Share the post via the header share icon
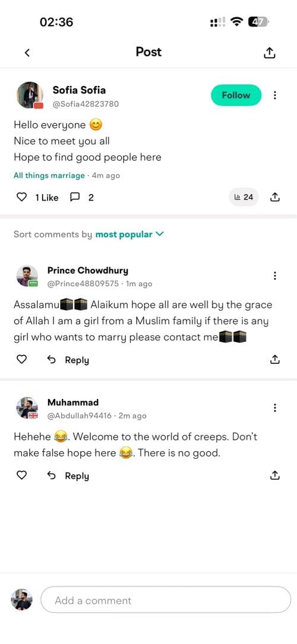 click(x=269, y=52)
